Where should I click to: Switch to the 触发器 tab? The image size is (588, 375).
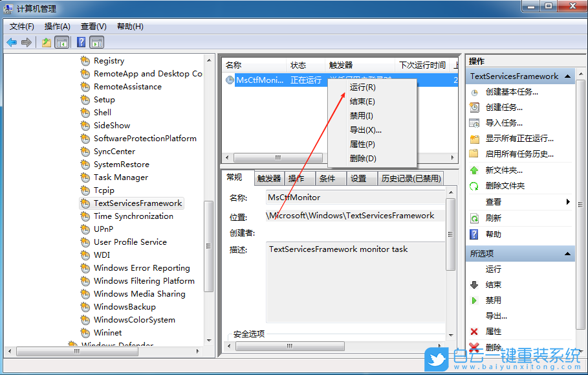(x=269, y=178)
